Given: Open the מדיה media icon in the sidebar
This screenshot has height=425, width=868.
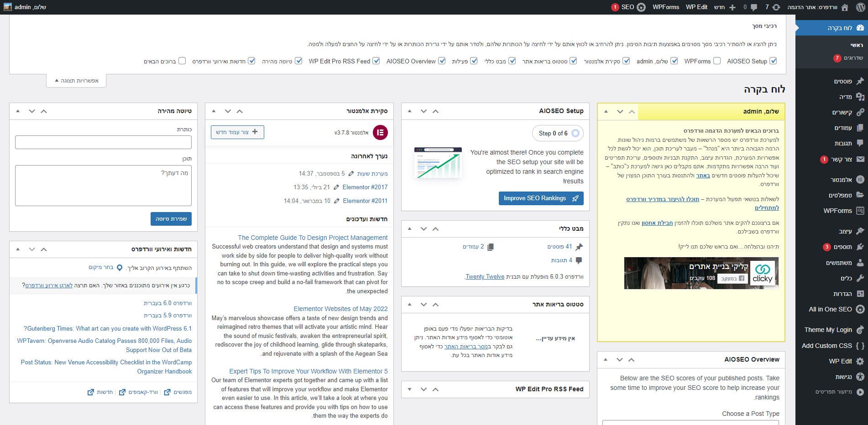Looking at the screenshot, I should pyautogui.click(x=860, y=97).
